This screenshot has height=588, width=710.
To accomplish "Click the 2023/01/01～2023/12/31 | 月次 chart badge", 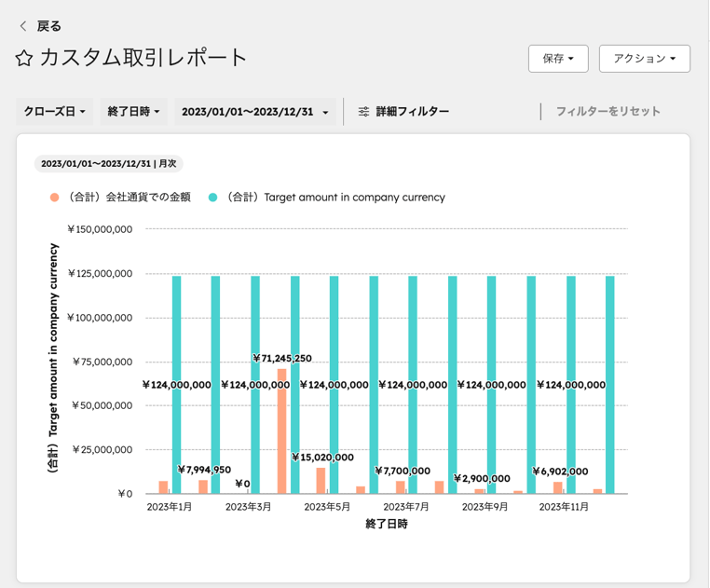I will coord(108,163).
